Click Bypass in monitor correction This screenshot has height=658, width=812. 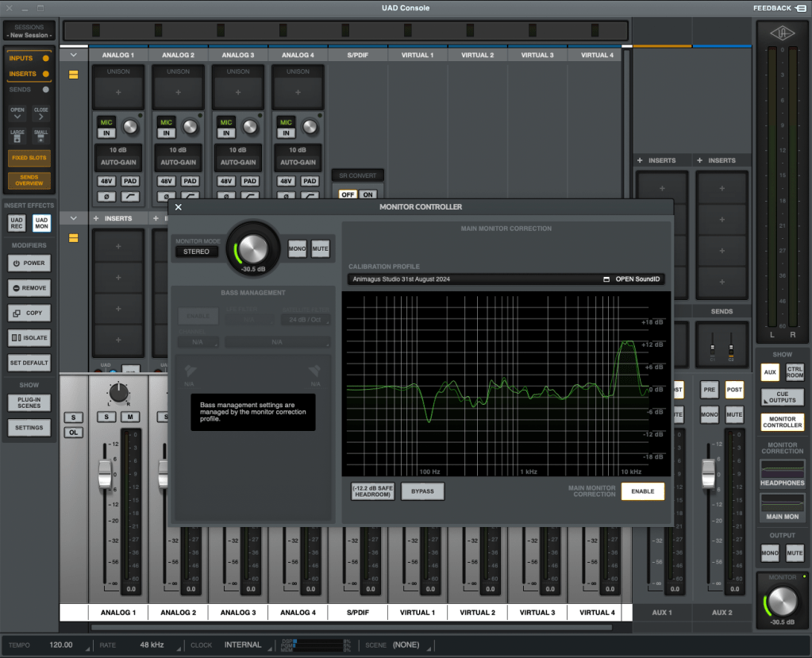pos(422,491)
